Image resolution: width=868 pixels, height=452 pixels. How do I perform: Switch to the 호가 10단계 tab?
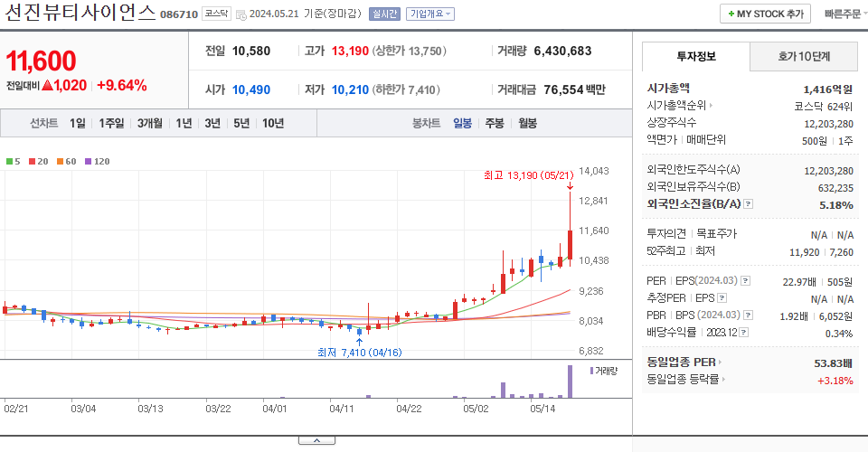[803, 56]
